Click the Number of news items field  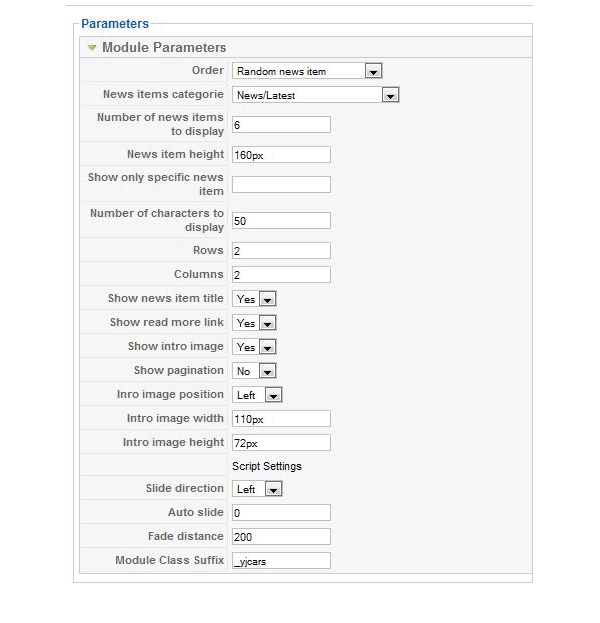coord(281,125)
